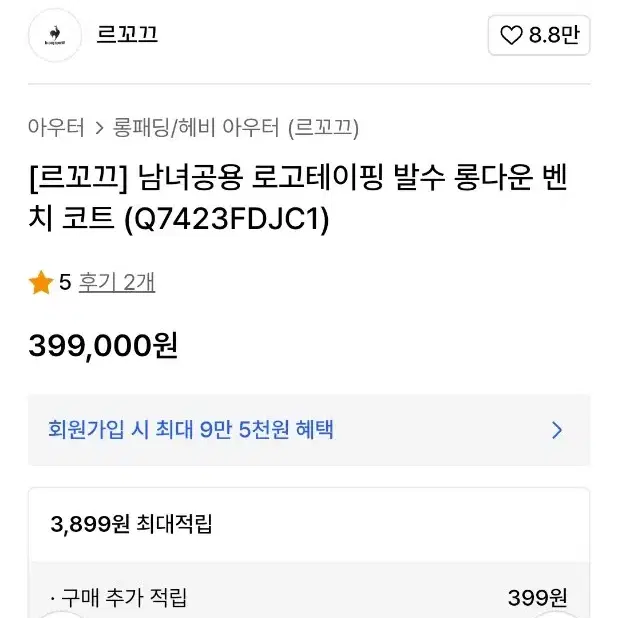Open the Le Coq Sportif brand logo

coord(55,35)
